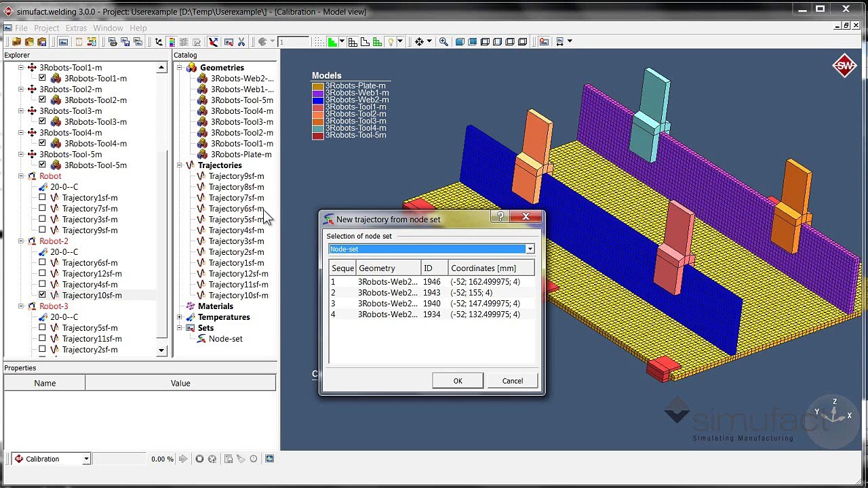
Task: Click the results monitor icon in bottom bar
Action: tap(270, 459)
